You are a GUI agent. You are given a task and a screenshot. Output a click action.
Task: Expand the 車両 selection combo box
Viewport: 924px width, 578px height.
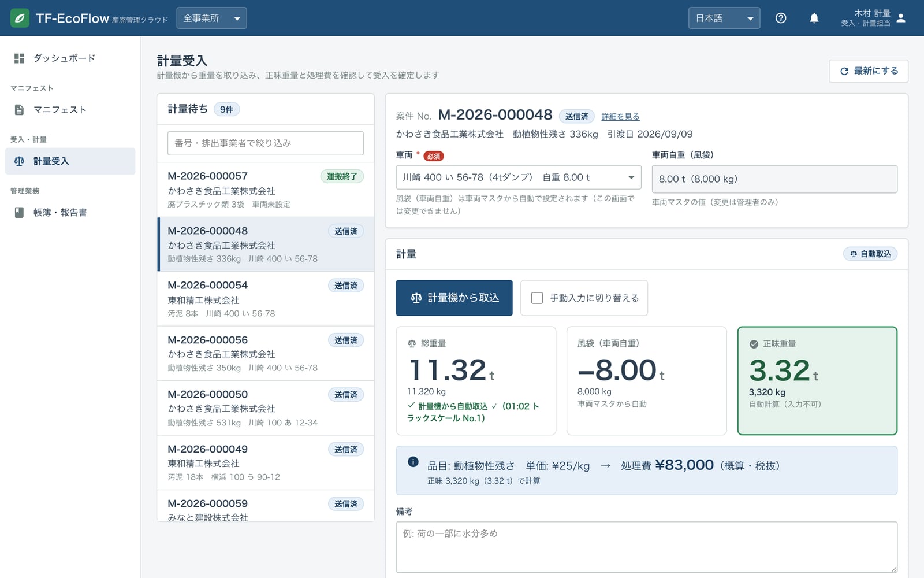coord(519,177)
